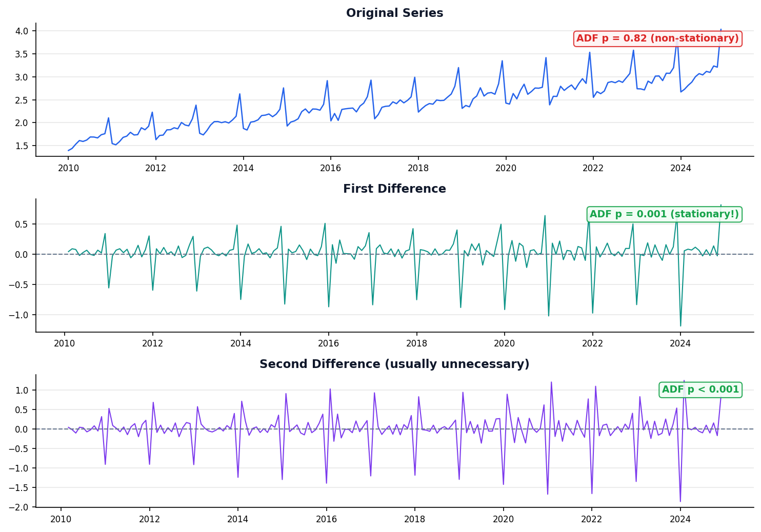
Task: Select the 2024 tick label on the bottom axis
Action: [680, 519]
